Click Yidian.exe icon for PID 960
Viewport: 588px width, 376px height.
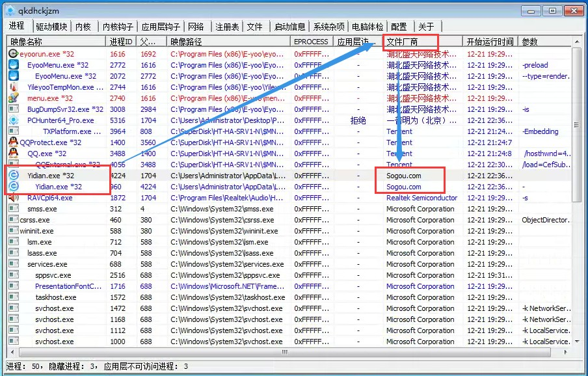click(x=14, y=187)
